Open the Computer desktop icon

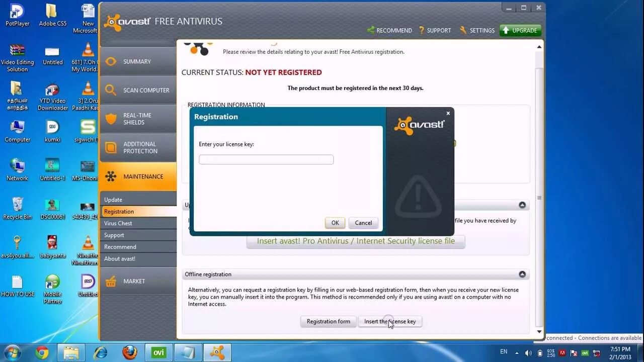point(18,131)
